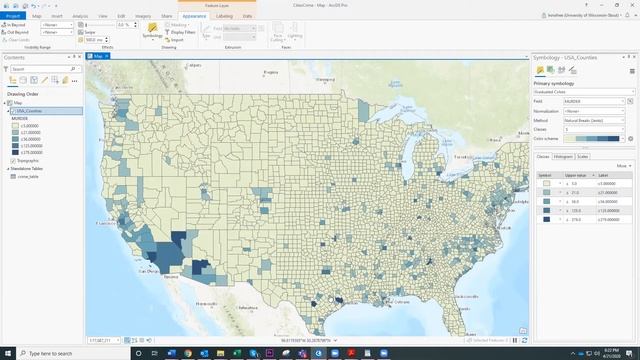640x360 pixels.
Task: Select List By Data Source icon
Action: (23, 80)
